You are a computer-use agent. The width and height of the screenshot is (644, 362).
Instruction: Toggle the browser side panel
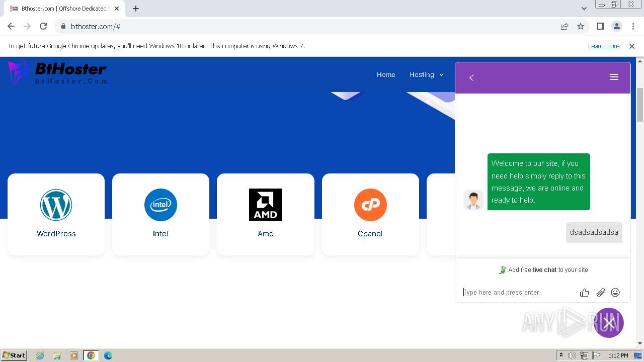(x=600, y=26)
